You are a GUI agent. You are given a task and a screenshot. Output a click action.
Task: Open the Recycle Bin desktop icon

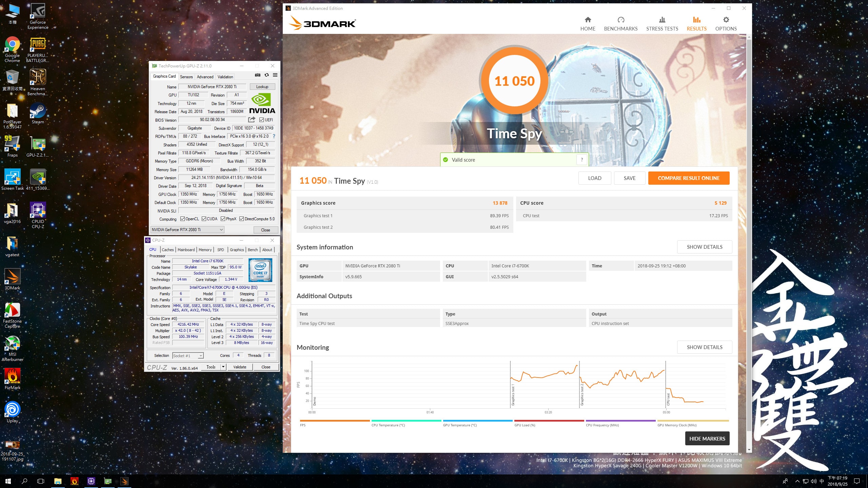[12, 80]
